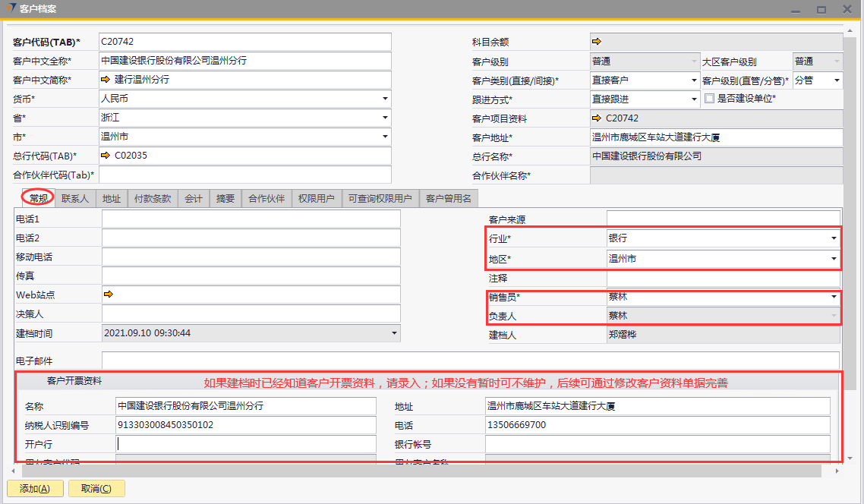864x504 pixels.
Task: Click the arrow icon beside 客户项目资料 C20742
Action: pos(596,118)
